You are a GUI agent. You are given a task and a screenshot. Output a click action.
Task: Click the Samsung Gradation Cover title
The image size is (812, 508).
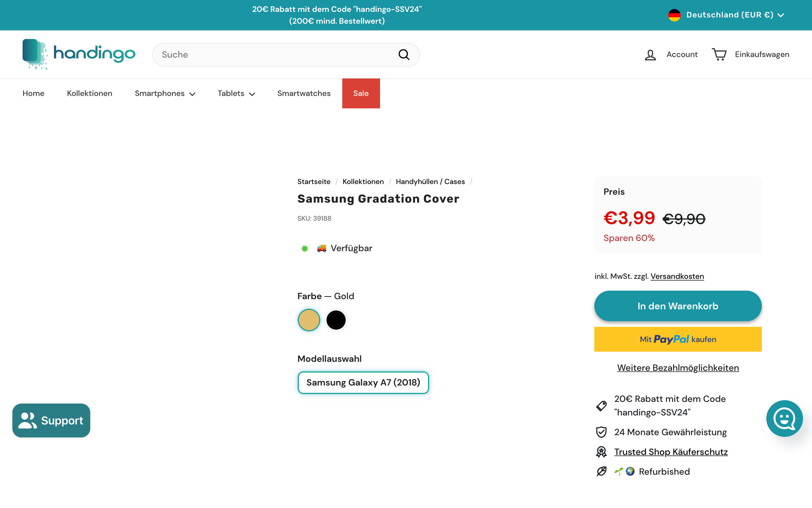tap(378, 199)
